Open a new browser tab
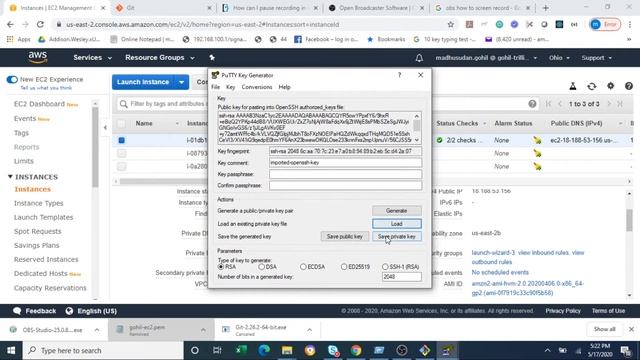 [545, 8]
